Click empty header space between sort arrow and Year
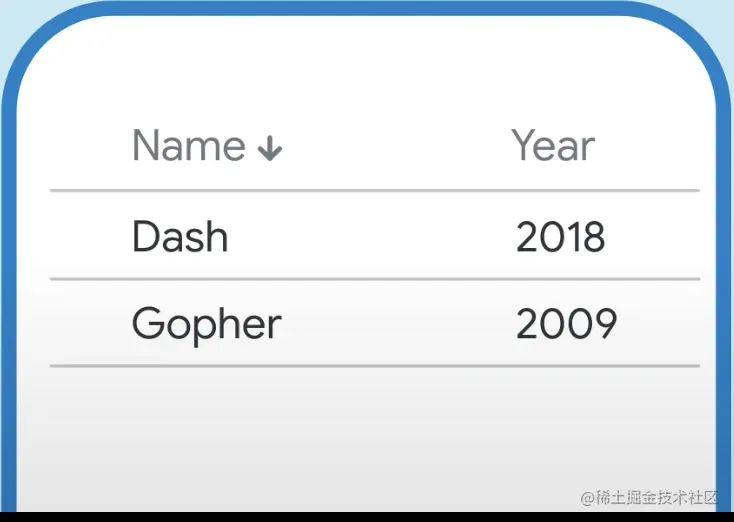Image resolution: width=734 pixels, height=522 pixels. tap(396, 146)
